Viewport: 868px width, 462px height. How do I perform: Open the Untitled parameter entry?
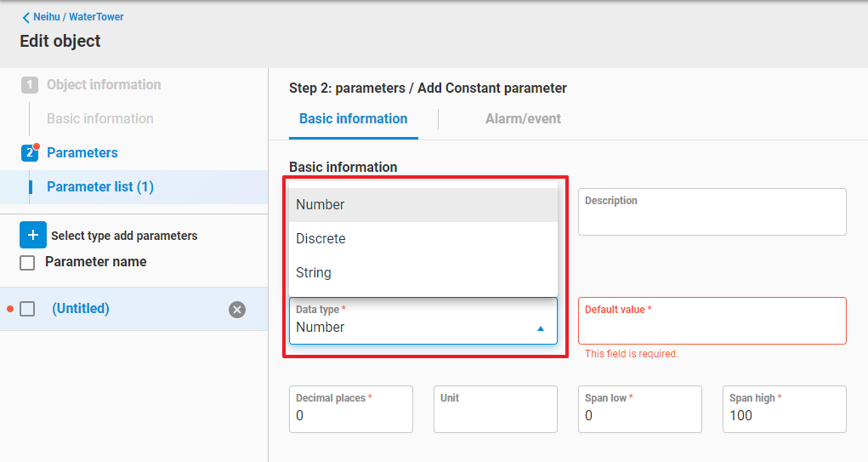pos(81,309)
